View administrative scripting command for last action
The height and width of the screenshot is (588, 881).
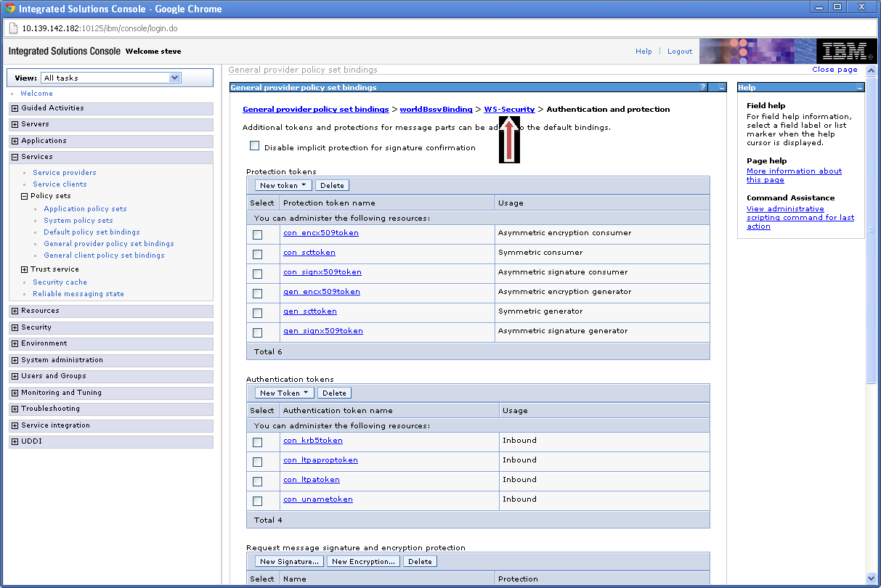800,218
